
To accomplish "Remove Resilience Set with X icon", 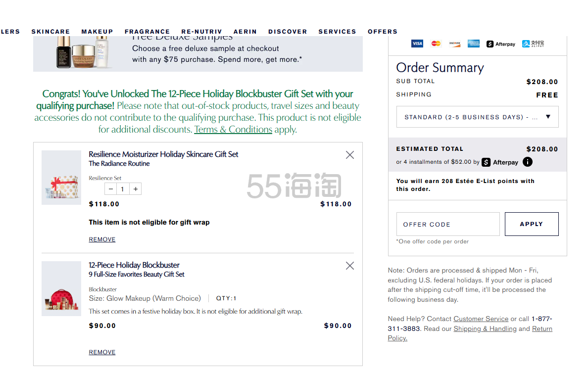I will (x=350, y=155).
